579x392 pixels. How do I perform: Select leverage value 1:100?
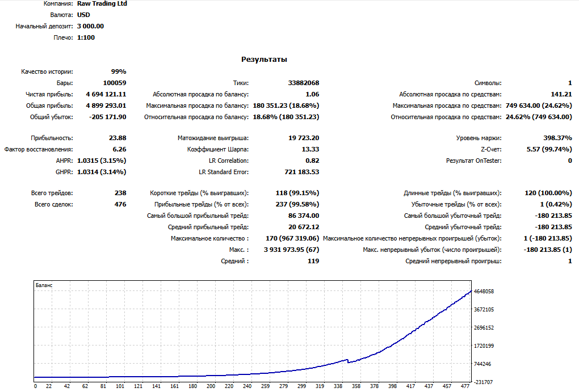[x=86, y=37]
